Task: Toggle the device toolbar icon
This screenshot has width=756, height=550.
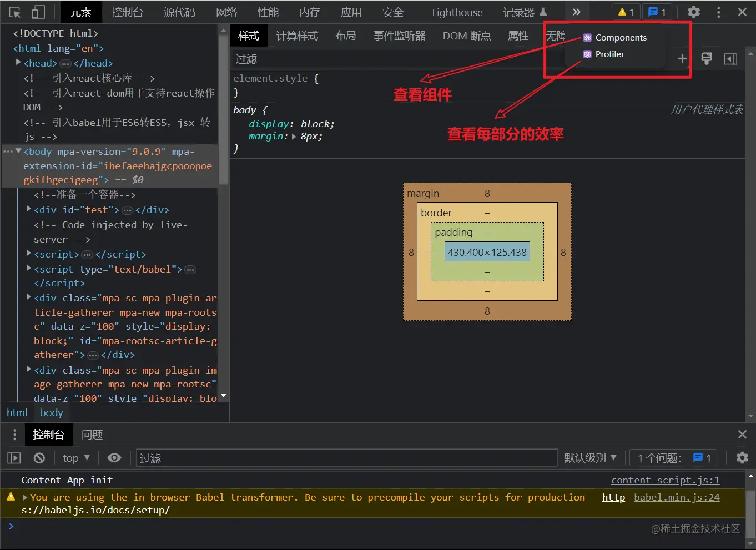Action: pyautogui.click(x=38, y=12)
